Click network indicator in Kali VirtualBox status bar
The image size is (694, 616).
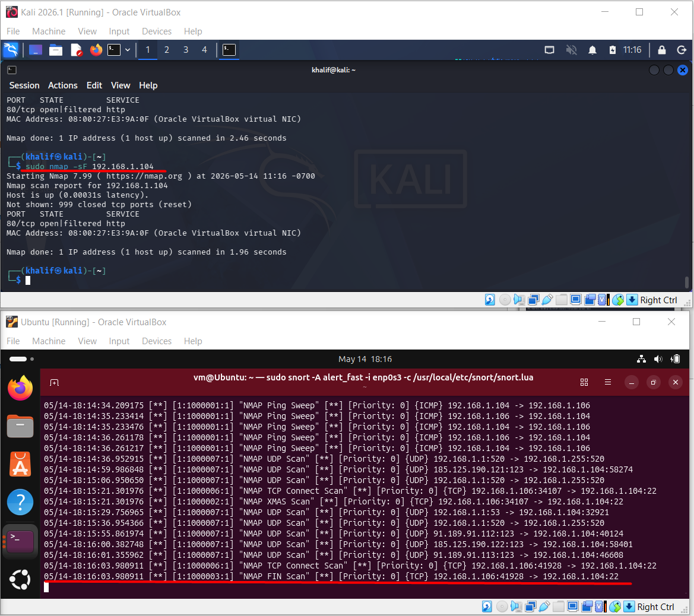pyautogui.click(x=533, y=300)
